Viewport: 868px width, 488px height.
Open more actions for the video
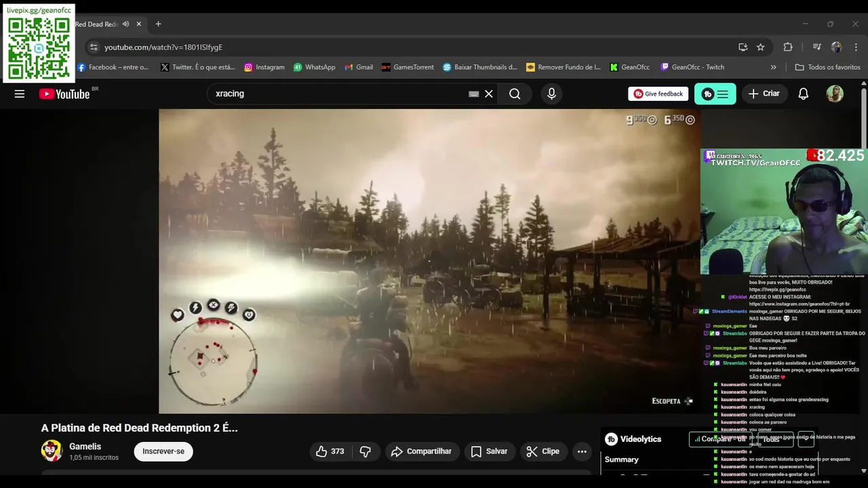582,451
